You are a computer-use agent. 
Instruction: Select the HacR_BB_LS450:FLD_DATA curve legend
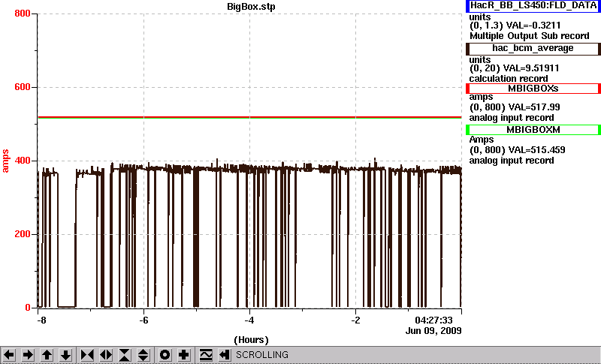click(x=533, y=6)
